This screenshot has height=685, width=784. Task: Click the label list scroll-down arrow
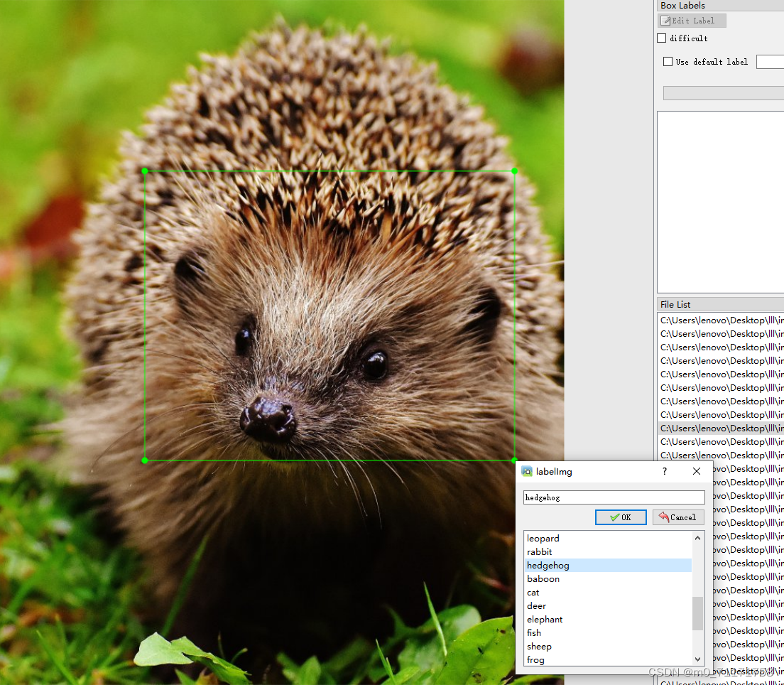(x=698, y=659)
